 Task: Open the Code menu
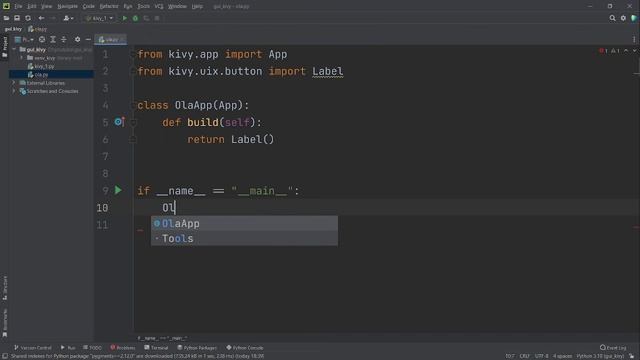pos(89,6)
